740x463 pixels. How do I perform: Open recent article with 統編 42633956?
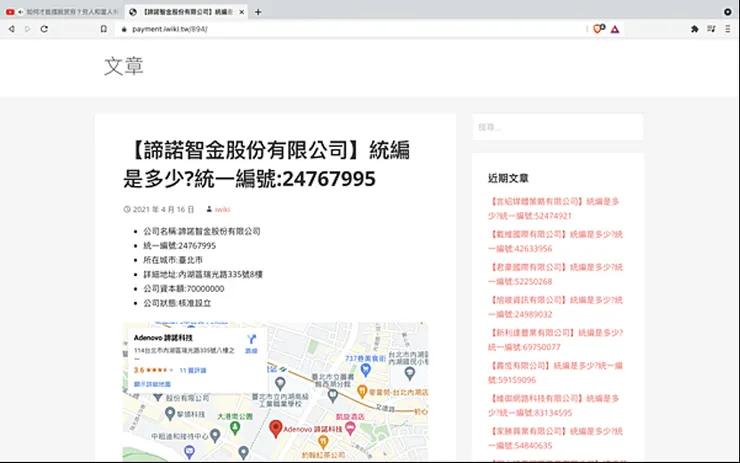555,241
